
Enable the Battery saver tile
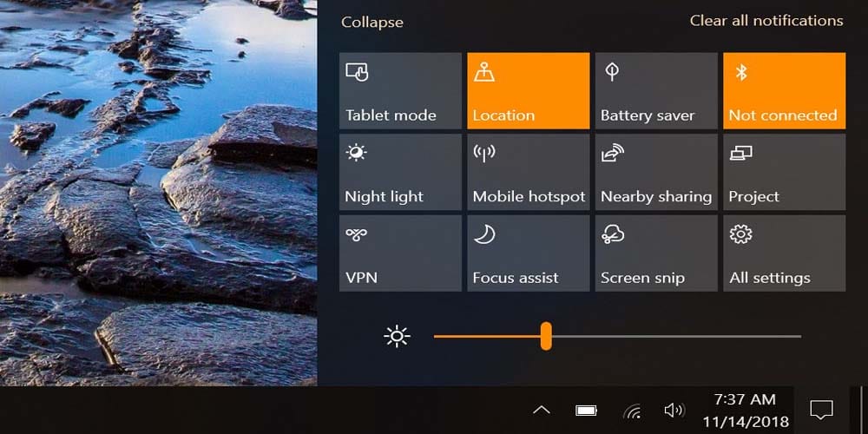(655, 91)
